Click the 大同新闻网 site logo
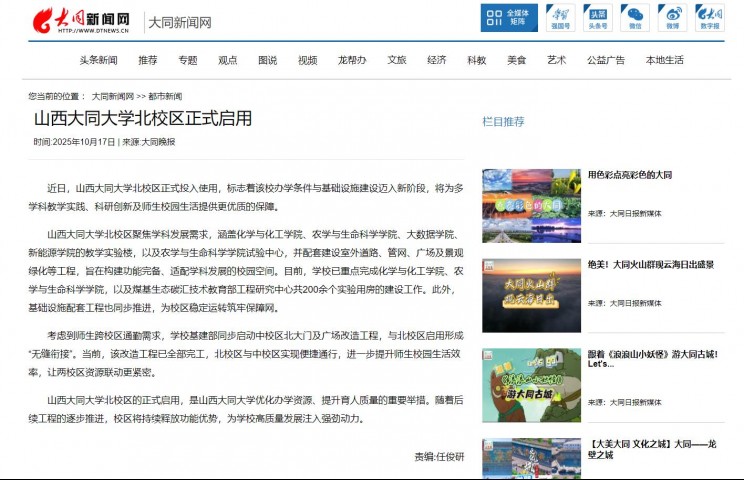The width and height of the screenshot is (744, 480). pyautogui.click(x=81, y=20)
